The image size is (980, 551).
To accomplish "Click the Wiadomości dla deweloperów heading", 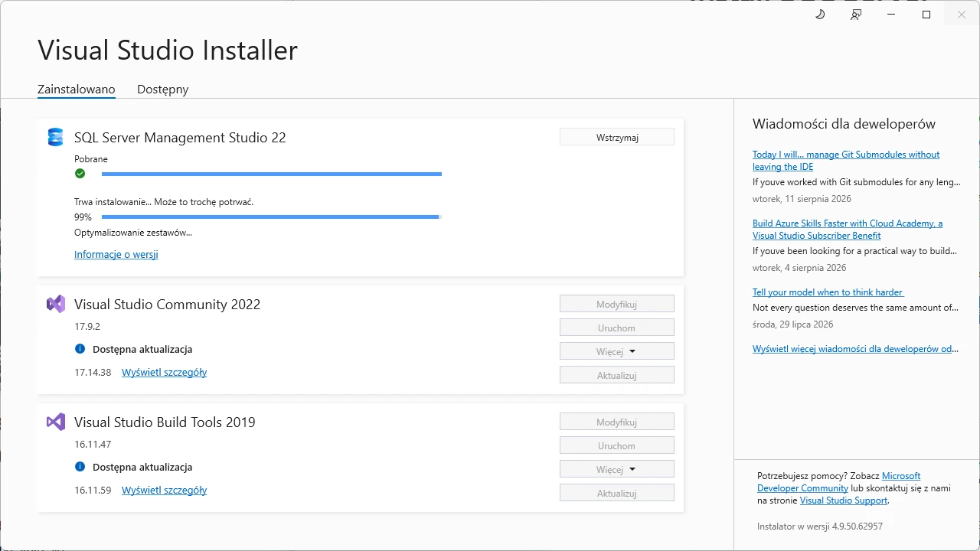I will (844, 124).
